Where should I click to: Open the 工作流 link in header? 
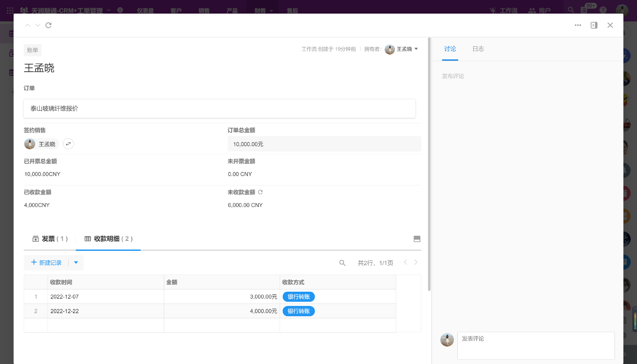coord(504,11)
